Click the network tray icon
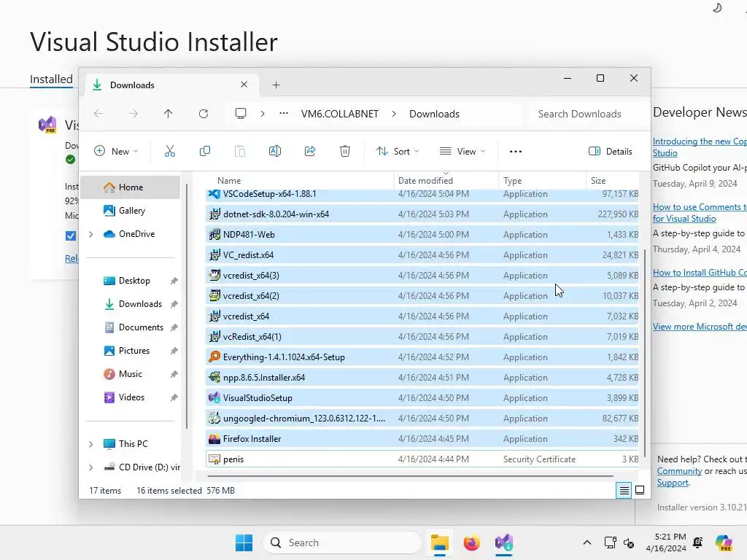 tap(611, 542)
